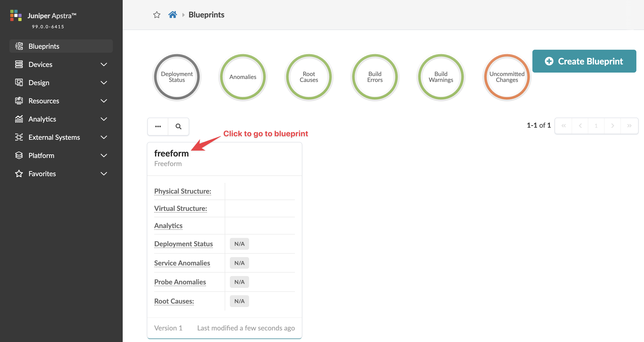Click the Analytics chart sidebar icon
This screenshot has height=342, width=644.
click(x=19, y=119)
